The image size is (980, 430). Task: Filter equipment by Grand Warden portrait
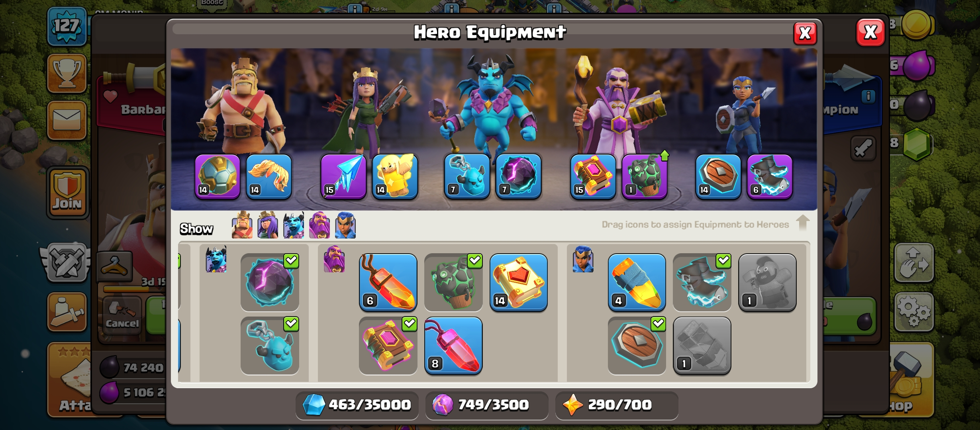(319, 225)
